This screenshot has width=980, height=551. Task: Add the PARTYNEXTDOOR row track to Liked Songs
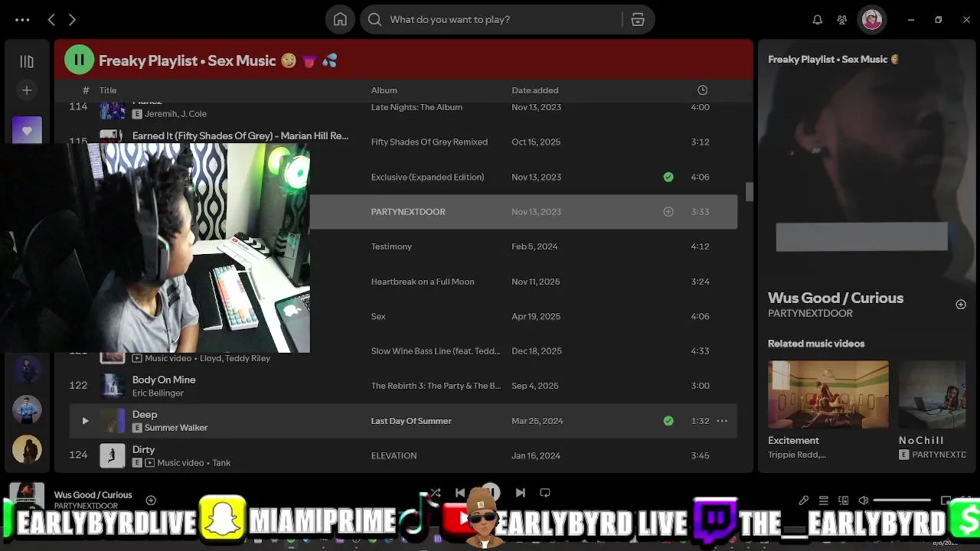(x=668, y=212)
